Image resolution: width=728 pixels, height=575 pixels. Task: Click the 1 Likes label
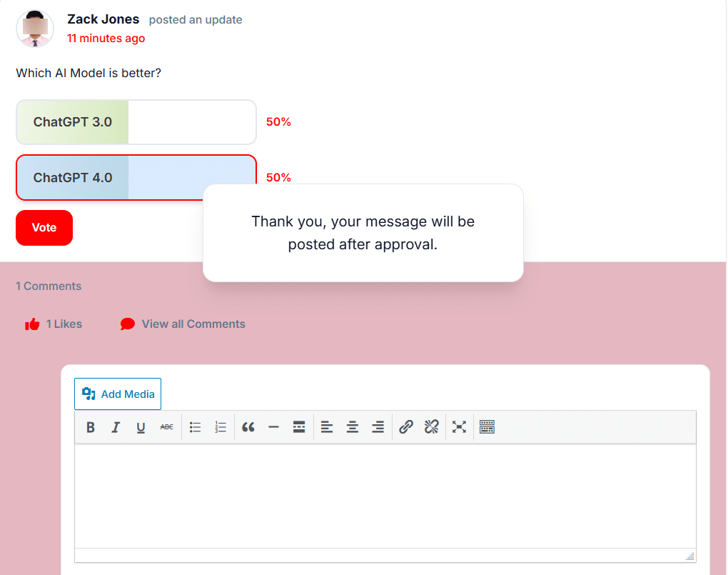point(64,324)
